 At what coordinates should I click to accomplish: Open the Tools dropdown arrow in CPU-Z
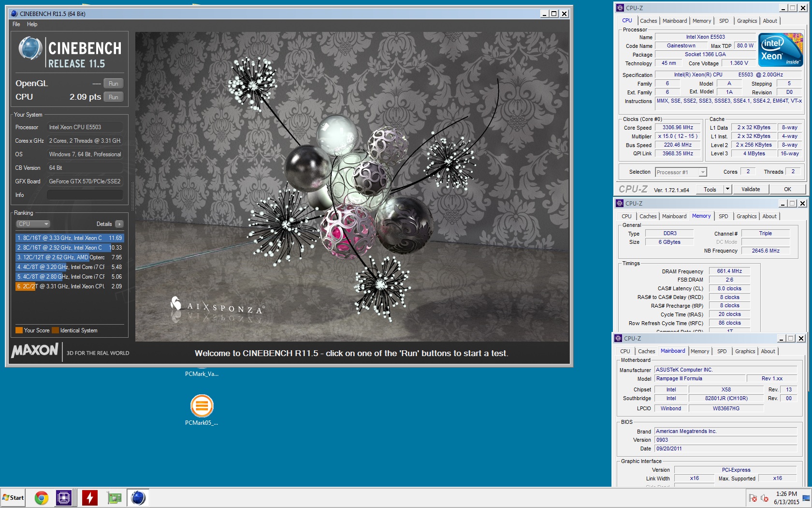(x=727, y=189)
